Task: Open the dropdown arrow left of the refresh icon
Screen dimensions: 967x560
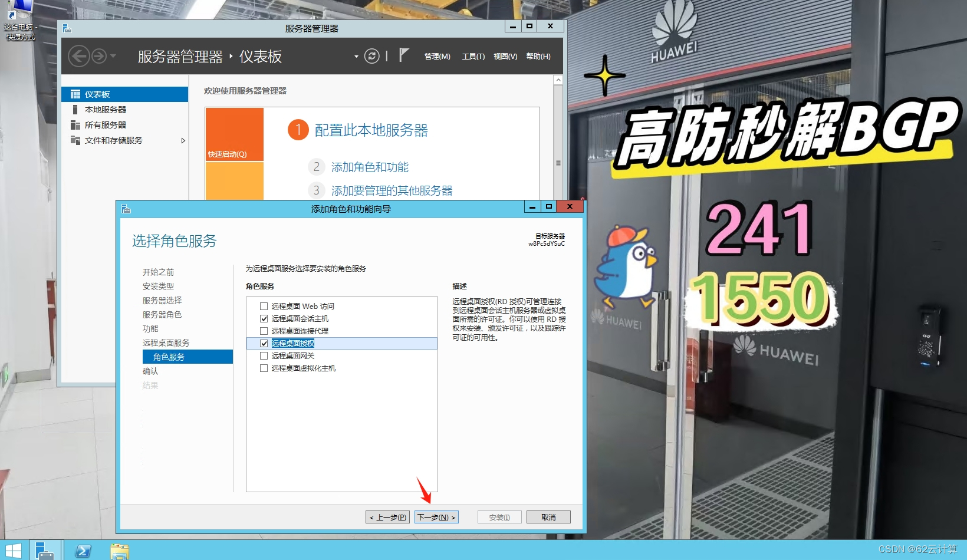Action: tap(356, 57)
